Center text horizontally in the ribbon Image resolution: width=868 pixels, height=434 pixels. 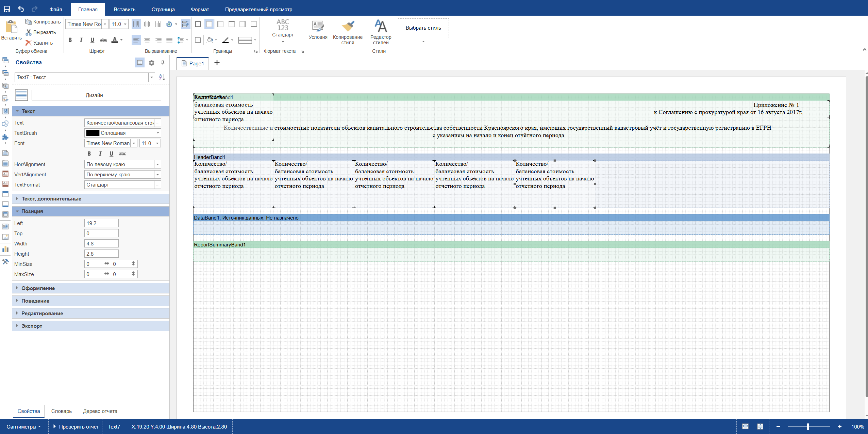pyautogui.click(x=147, y=40)
